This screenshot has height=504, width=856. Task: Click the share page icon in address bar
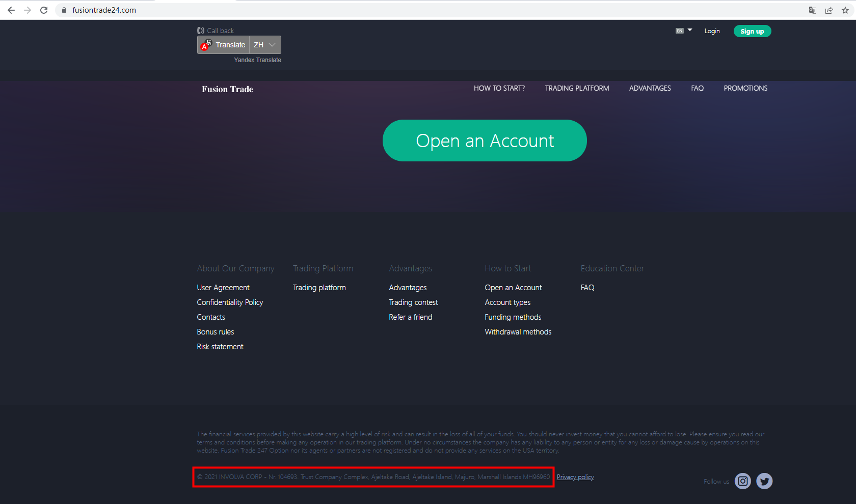tap(829, 10)
